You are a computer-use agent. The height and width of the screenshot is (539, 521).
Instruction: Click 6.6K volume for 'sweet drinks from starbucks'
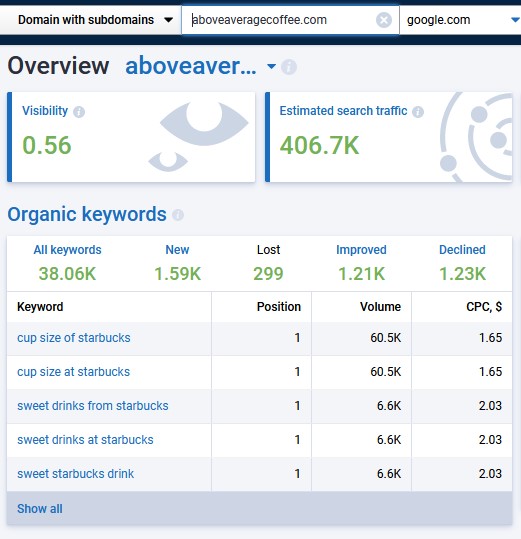(x=389, y=406)
